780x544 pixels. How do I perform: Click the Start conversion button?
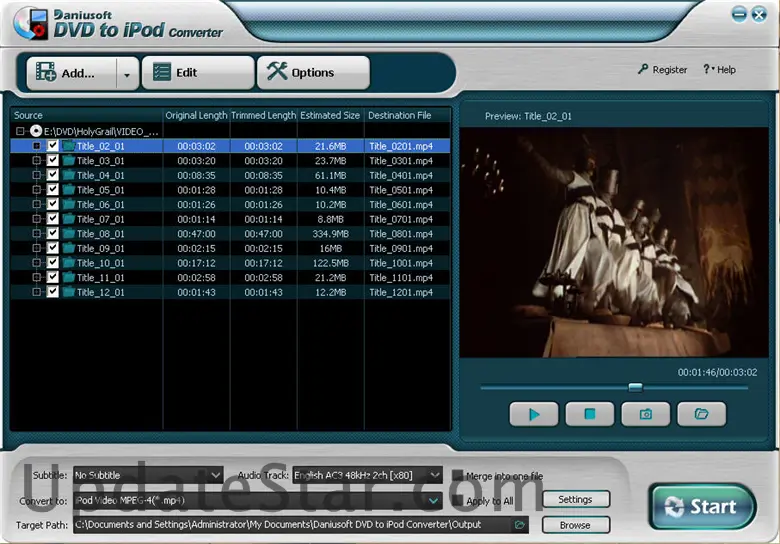[701, 507]
